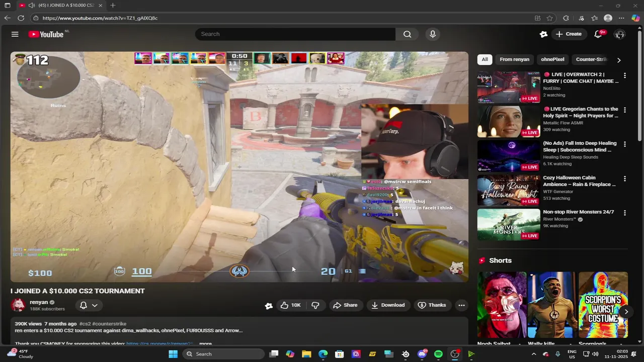Click the browser address bar URL

tap(100, 18)
